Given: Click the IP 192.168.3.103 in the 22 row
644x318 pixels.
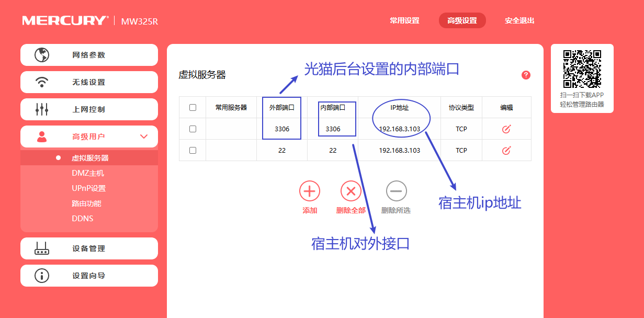Looking at the screenshot, I should [x=400, y=150].
